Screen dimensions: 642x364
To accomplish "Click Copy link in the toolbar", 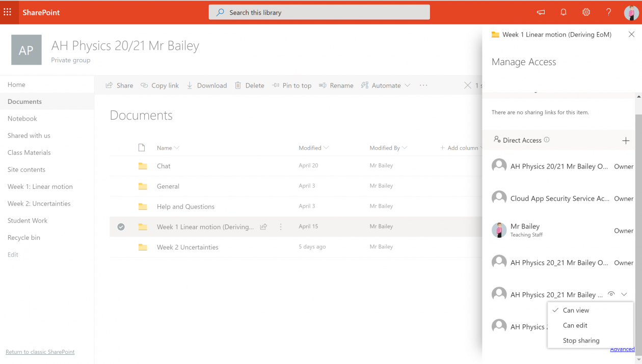I will click(x=160, y=86).
